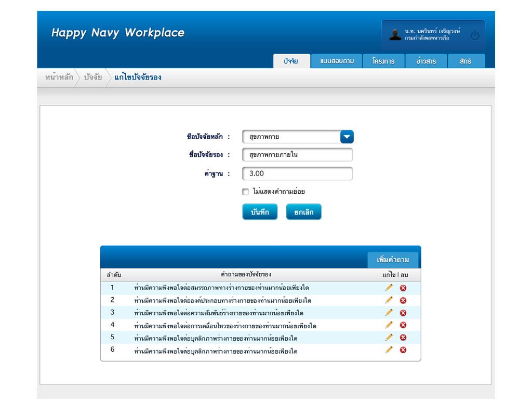Image resolution: width=532 pixels, height=399 pixels.
Task: Click the pencil edit icon in row 1
Action: coord(389,288)
